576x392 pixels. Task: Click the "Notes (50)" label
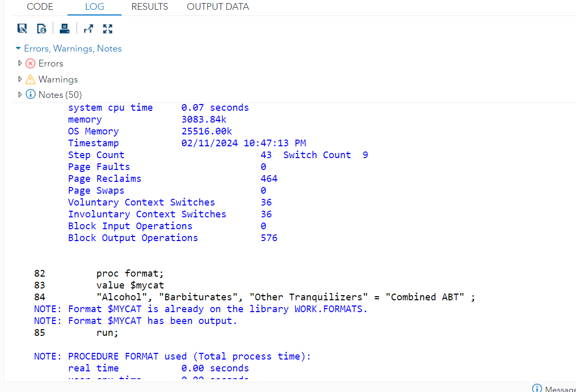point(60,95)
